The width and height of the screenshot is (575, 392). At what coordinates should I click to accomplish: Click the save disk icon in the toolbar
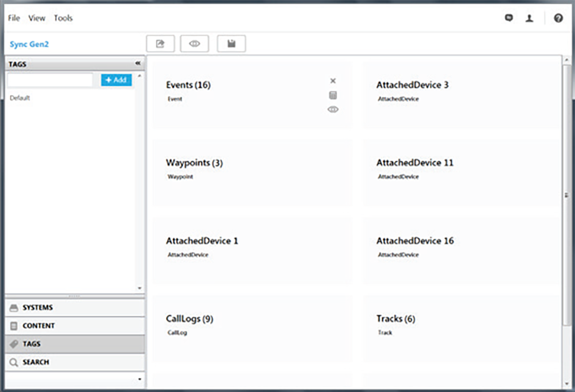pos(231,44)
